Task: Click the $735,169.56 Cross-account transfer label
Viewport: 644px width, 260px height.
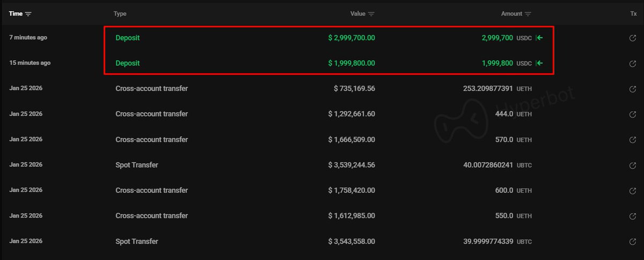Action: coord(151,89)
